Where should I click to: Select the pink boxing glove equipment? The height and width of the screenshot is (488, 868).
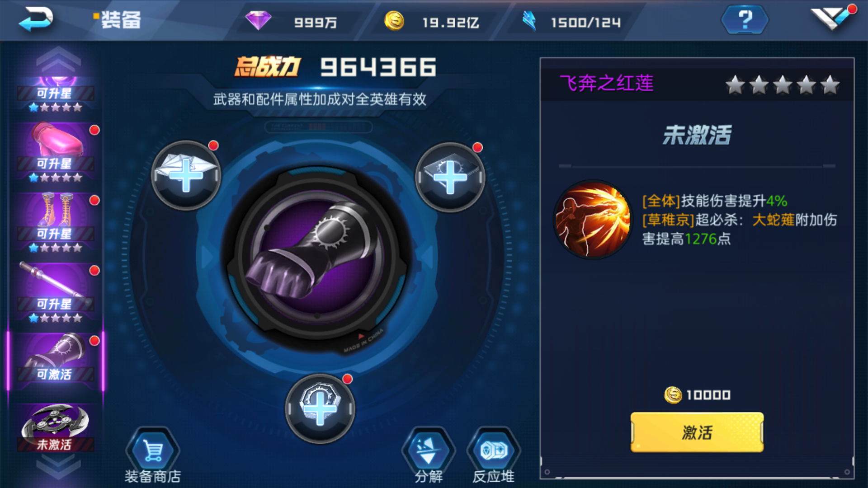pos(56,152)
